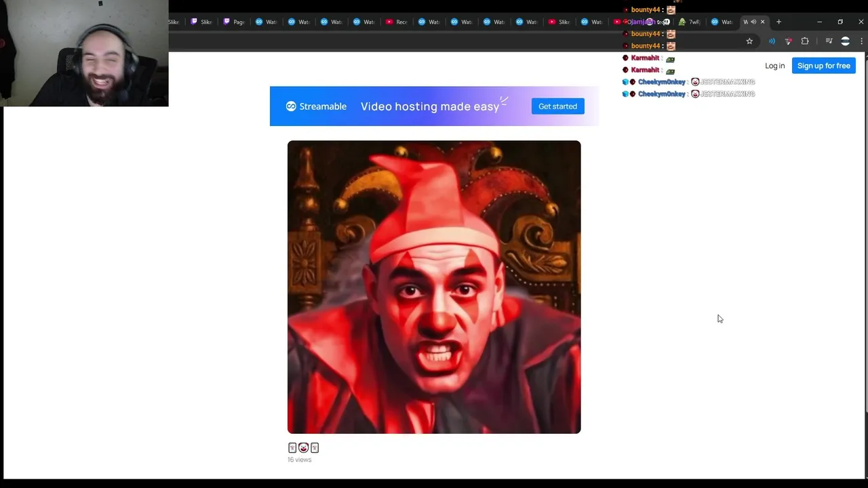Close the active Streamable tab
This screenshot has height=488, width=868.
coord(762,22)
